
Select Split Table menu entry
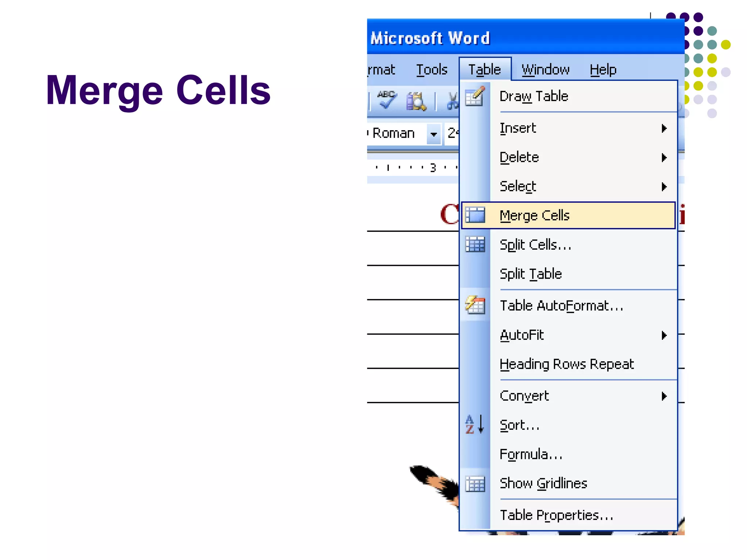568,273
